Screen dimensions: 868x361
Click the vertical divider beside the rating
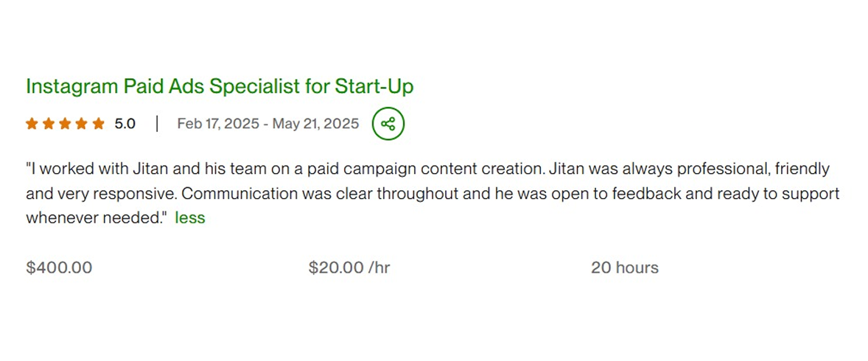157,124
